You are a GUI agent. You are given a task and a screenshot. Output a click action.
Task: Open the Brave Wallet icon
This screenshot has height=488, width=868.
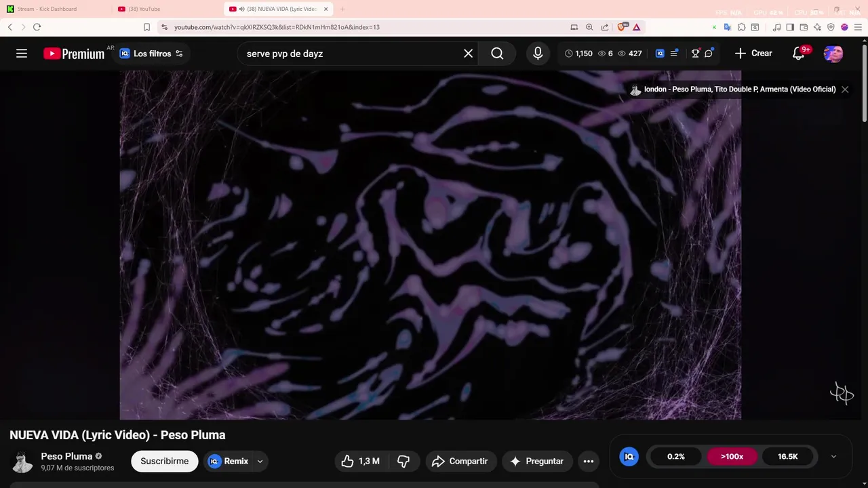pos(804,27)
